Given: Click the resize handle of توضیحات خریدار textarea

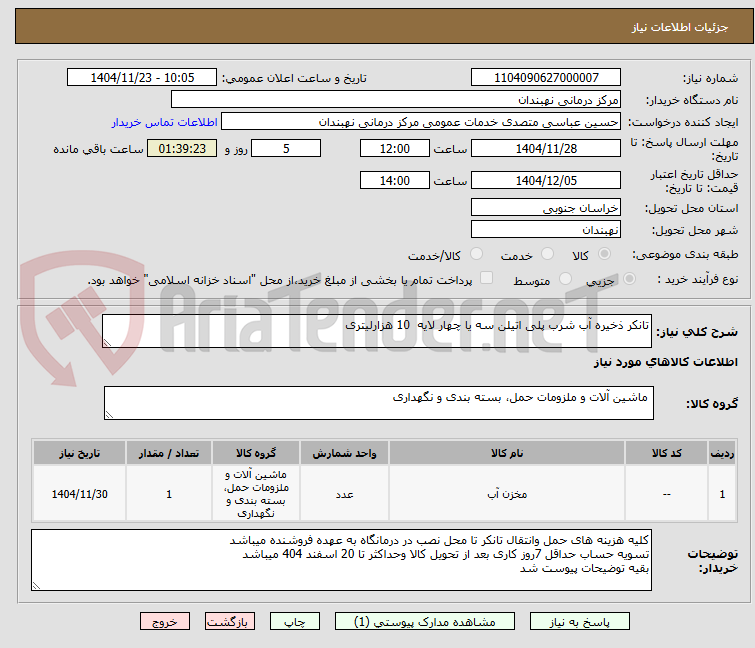Looking at the screenshot, I should [x=37, y=585].
